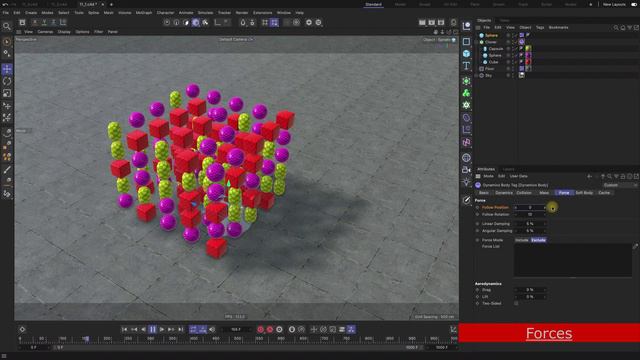Toggle Follow Position keyframe circle
This screenshot has height=360, width=640.
coord(478,207)
